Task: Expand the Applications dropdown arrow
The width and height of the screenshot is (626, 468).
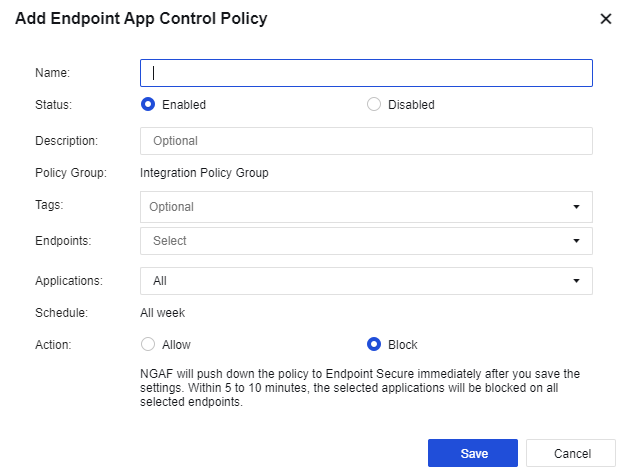Action: 576,282
